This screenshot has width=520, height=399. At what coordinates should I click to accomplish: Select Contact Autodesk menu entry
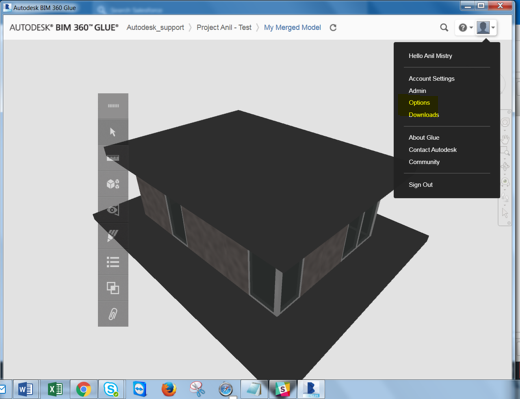[x=432, y=150]
